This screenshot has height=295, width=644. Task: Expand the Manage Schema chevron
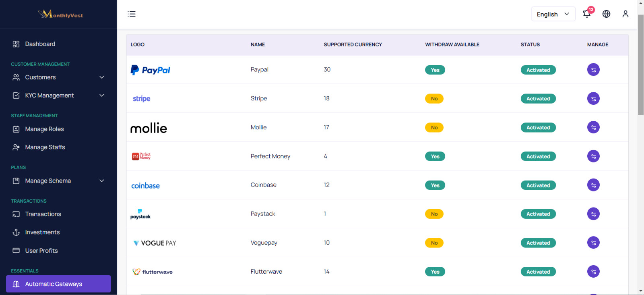(x=102, y=181)
